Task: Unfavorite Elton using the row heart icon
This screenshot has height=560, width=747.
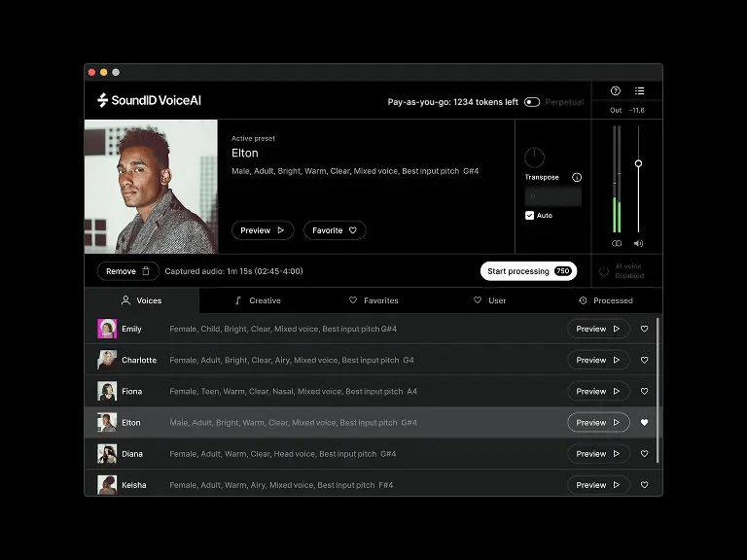Action: (644, 423)
